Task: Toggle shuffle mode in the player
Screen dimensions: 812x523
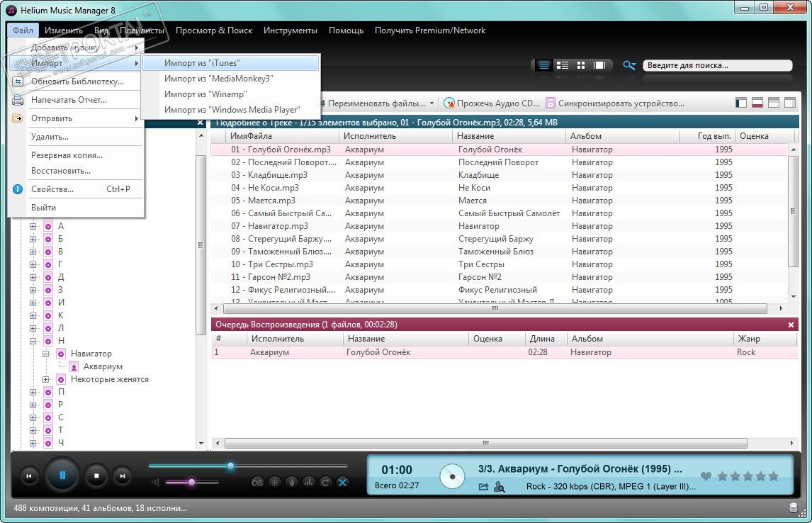Action: coord(342,483)
